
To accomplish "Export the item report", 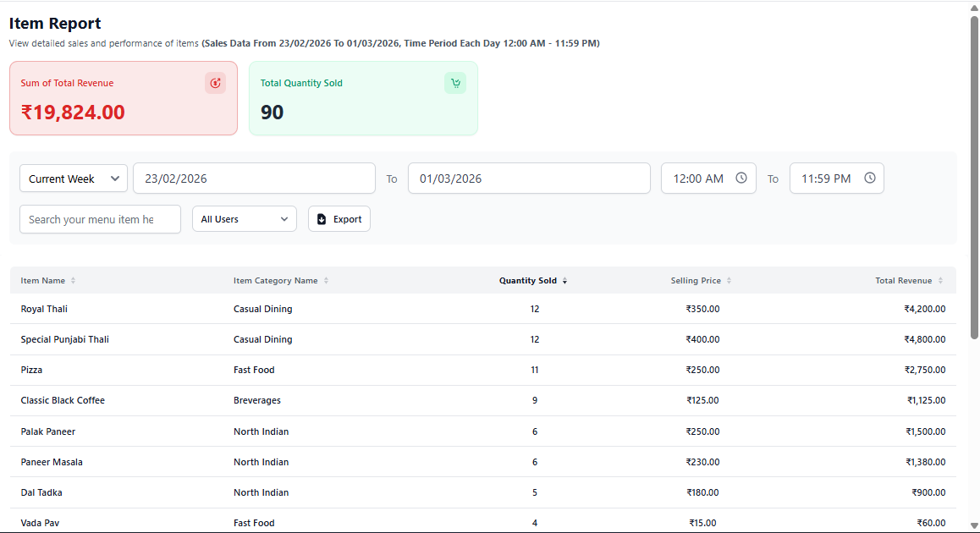I will pos(339,219).
